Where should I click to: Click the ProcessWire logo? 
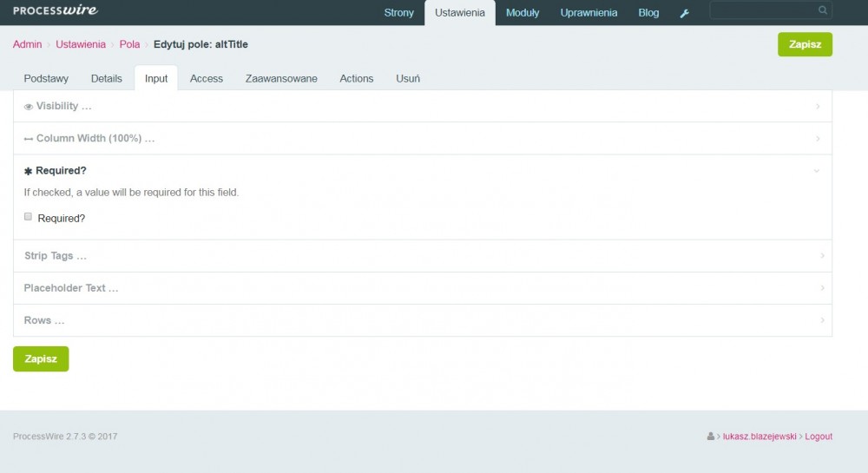pyautogui.click(x=56, y=11)
